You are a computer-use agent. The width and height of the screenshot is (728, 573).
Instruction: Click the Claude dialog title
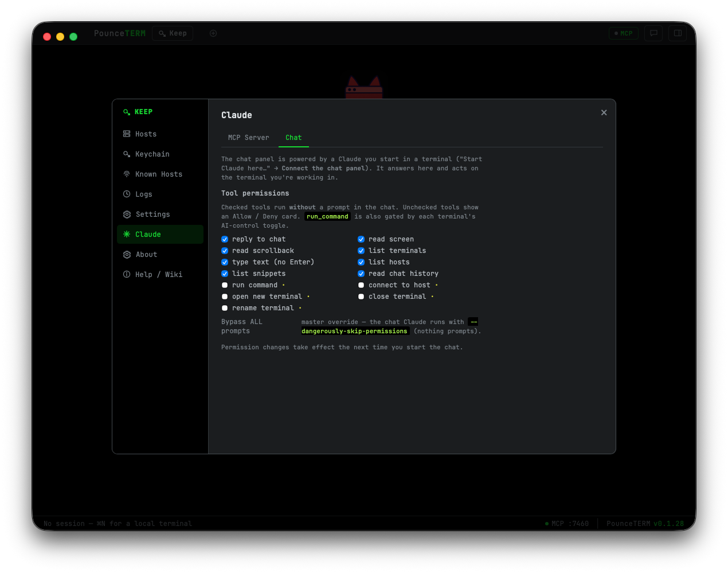point(237,115)
